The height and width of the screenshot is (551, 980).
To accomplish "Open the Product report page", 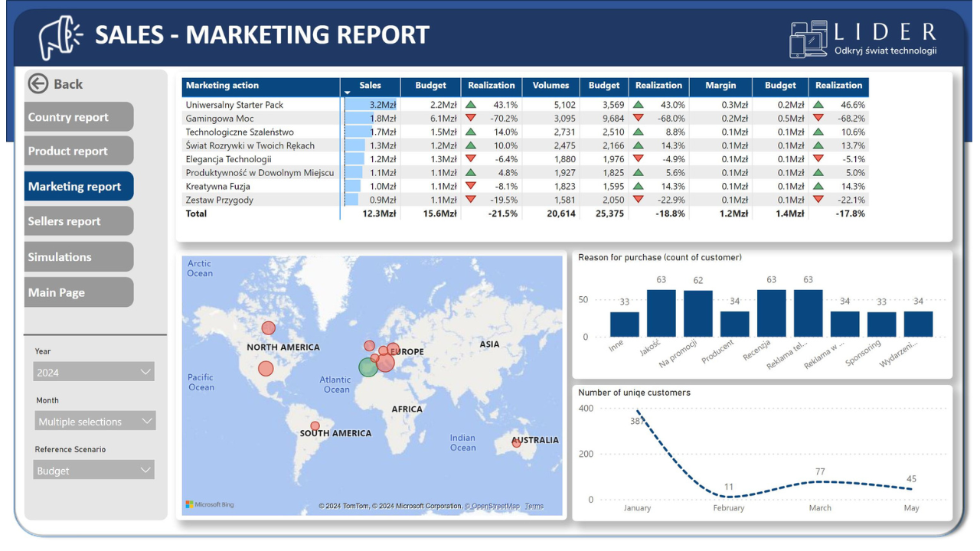I will point(79,152).
